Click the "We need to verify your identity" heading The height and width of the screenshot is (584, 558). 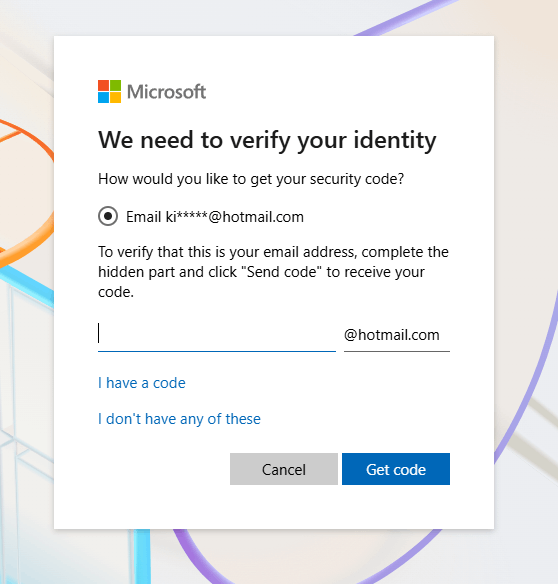point(267,141)
